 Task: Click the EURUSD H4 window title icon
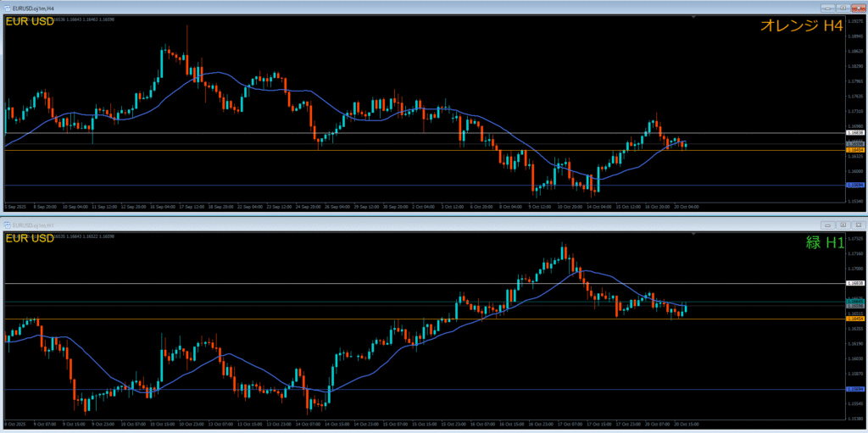(8, 7)
